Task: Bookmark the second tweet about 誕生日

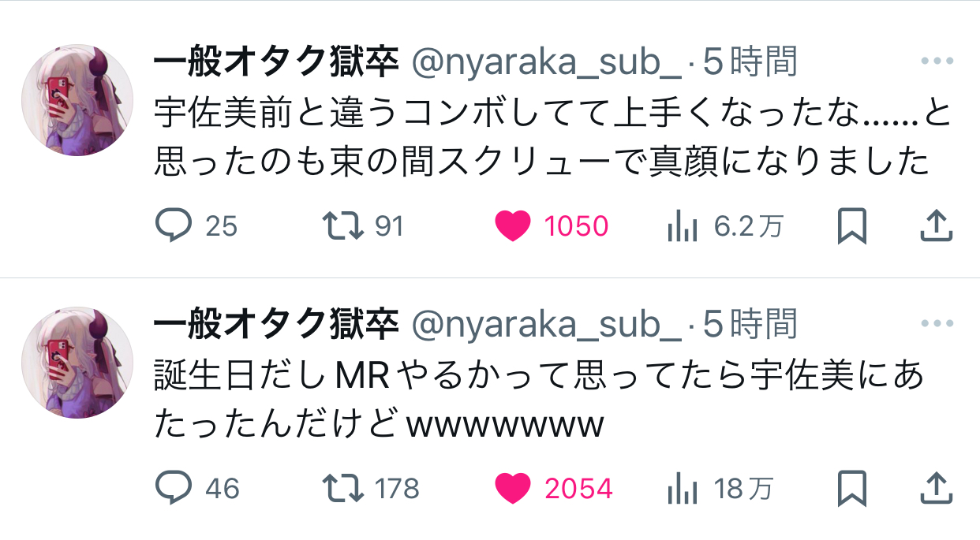Action: coord(852,489)
